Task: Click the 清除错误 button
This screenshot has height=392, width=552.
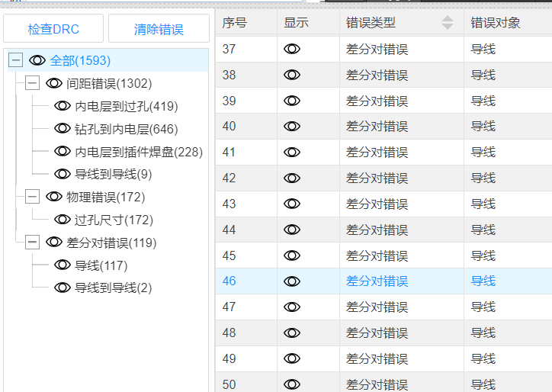Action: pyautogui.click(x=159, y=30)
